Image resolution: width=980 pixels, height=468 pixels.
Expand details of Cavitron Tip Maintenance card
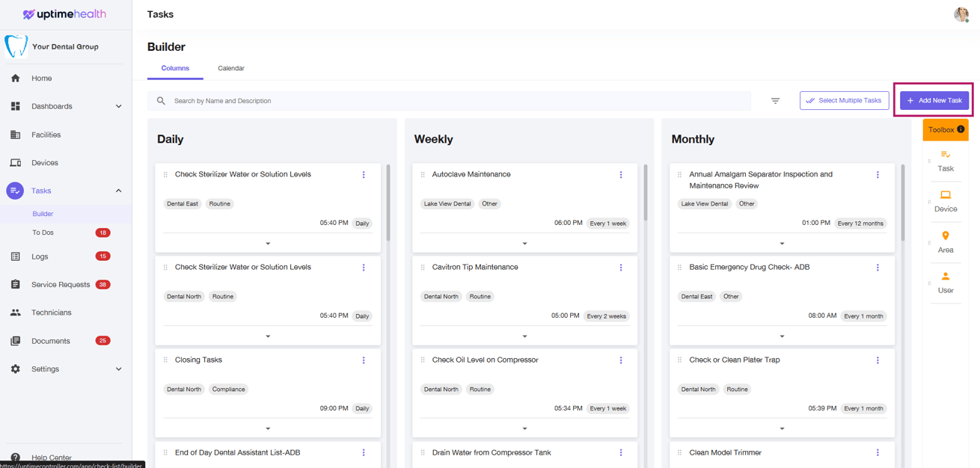tap(525, 336)
